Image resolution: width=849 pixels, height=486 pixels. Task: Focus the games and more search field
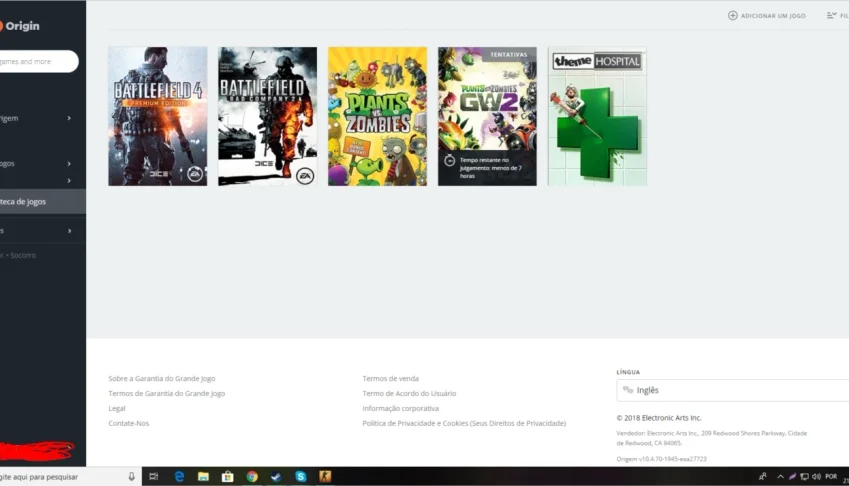pyautogui.click(x=38, y=61)
